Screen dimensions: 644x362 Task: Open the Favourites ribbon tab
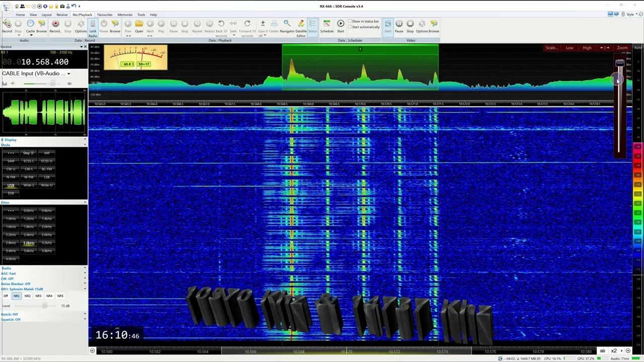point(105,15)
